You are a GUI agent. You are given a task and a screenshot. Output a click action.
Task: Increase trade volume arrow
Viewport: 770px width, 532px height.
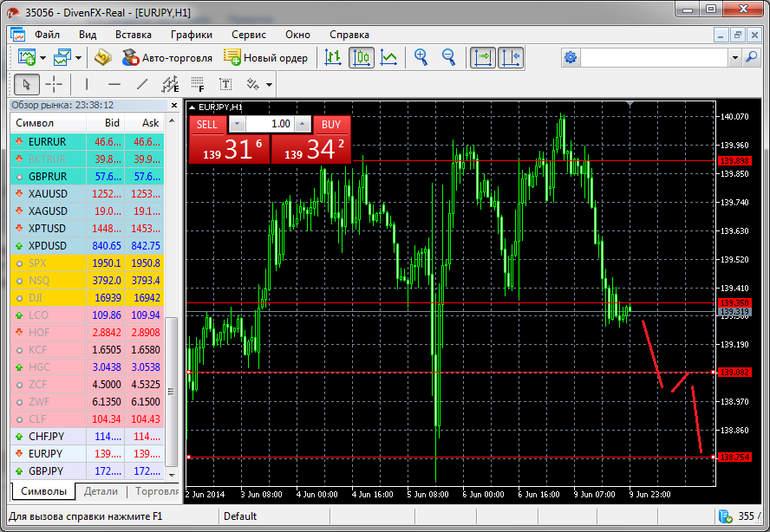(303, 124)
